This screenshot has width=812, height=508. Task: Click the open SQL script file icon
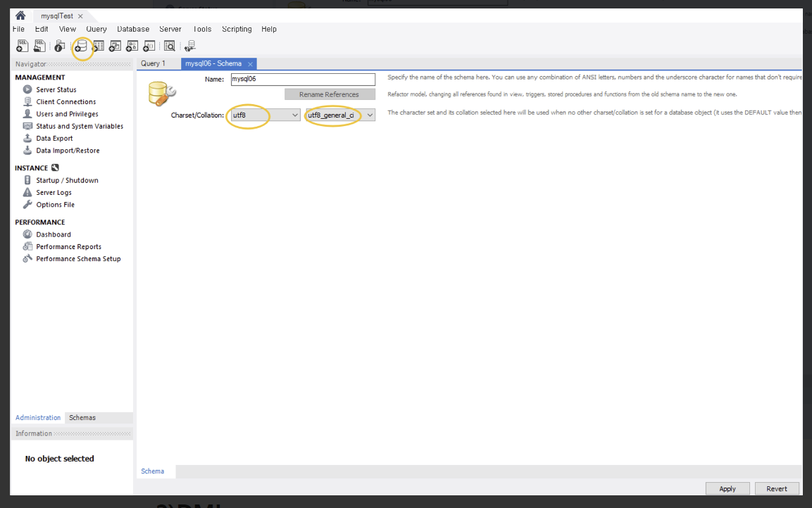pos(39,46)
